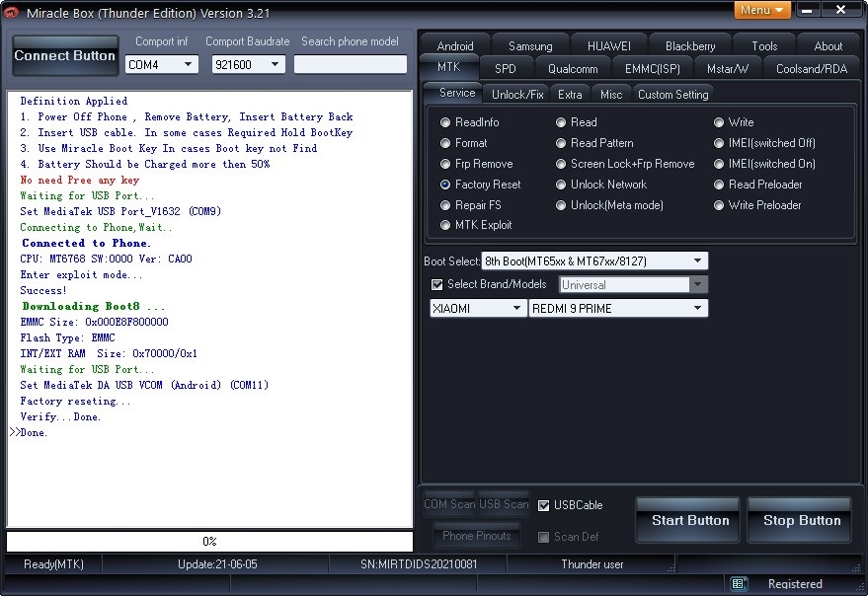Select the Write option
This screenshot has height=596, width=868.
734,122
